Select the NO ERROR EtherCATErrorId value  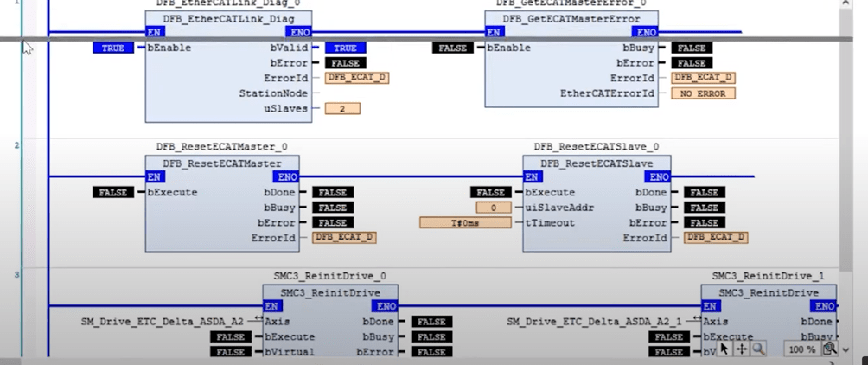point(703,93)
